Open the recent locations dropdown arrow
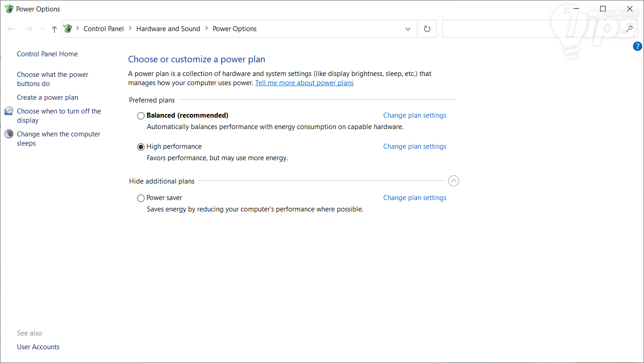 coord(43,29)
